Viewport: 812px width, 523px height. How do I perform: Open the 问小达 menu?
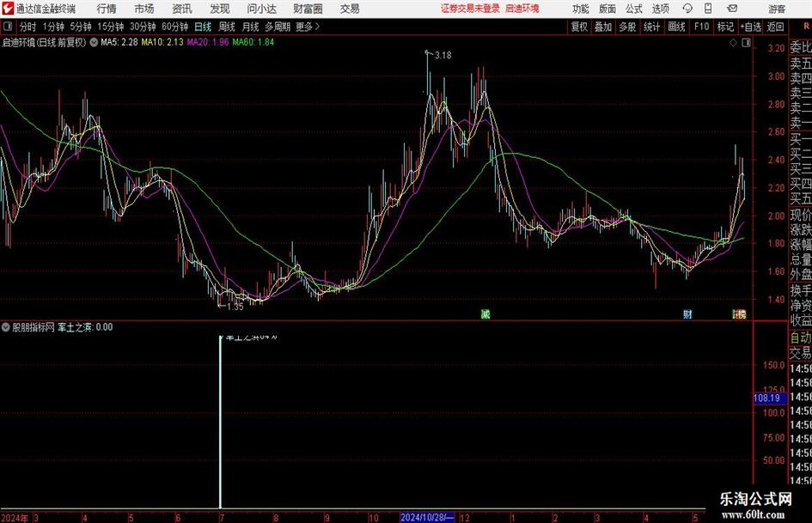pyautogui.click(x=261, y=9)
